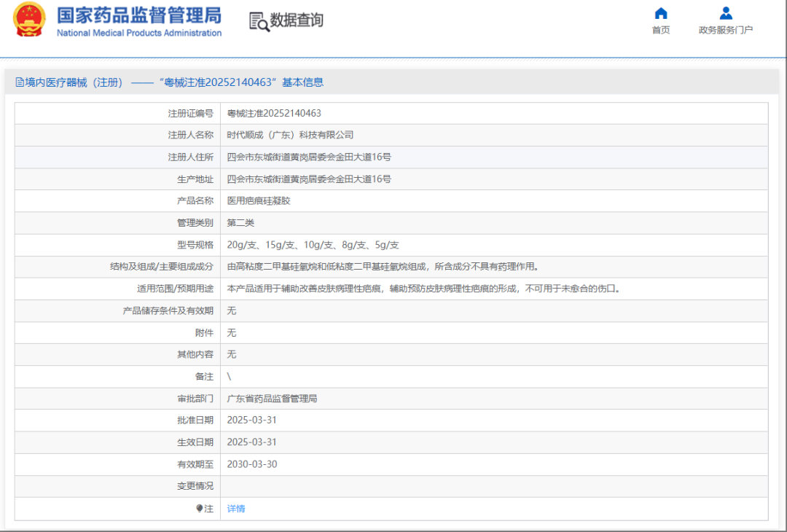
Task: Click the 管理类别 label
Action: [x=195, y=223]
